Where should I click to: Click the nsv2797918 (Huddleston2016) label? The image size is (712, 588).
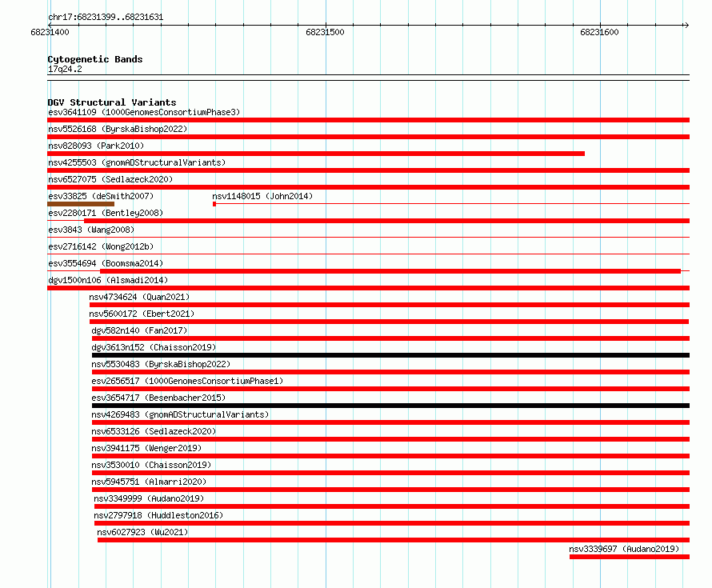tap(158, 515)
